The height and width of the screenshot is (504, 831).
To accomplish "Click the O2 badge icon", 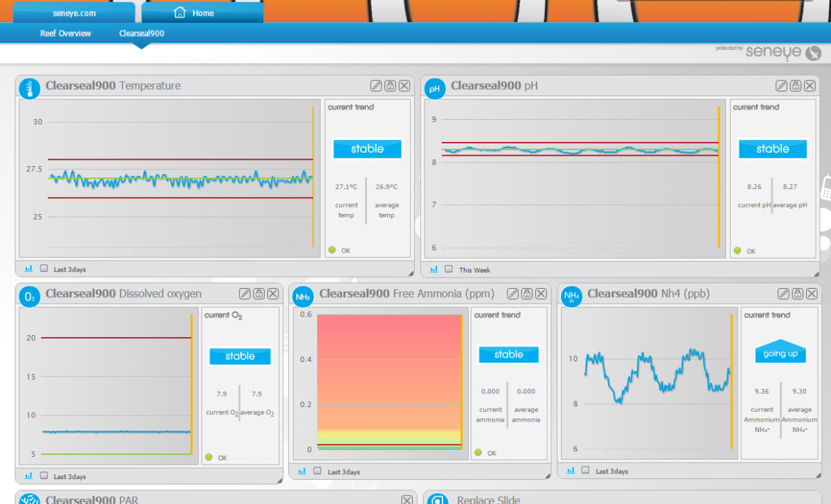I will pos(30,296).
